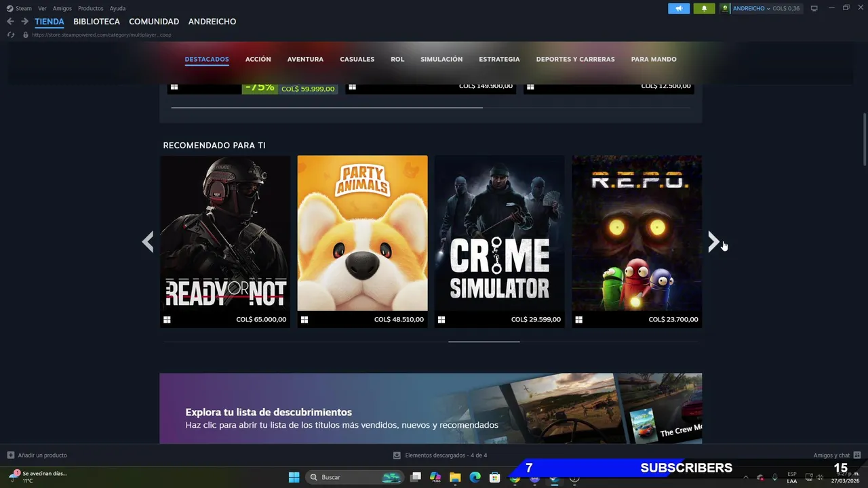
Task: Click the Explora tu lista de descubrimientos banner
Action: click(x=431, y=409)
